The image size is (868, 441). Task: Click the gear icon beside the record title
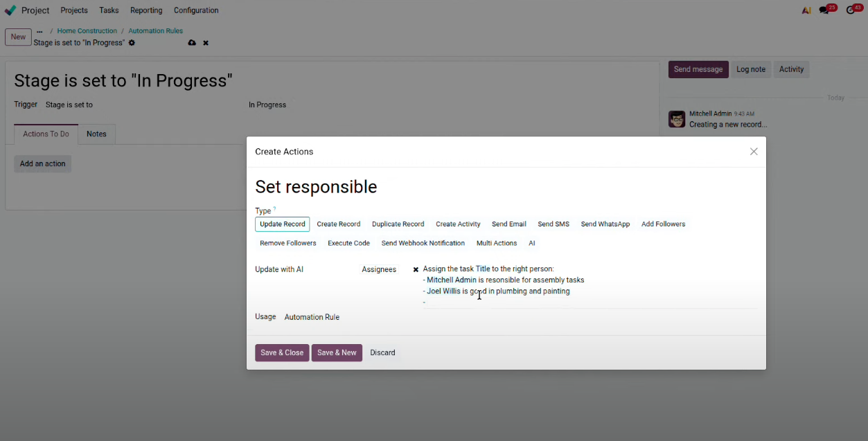pyautogui.click(x=132, y=43)
